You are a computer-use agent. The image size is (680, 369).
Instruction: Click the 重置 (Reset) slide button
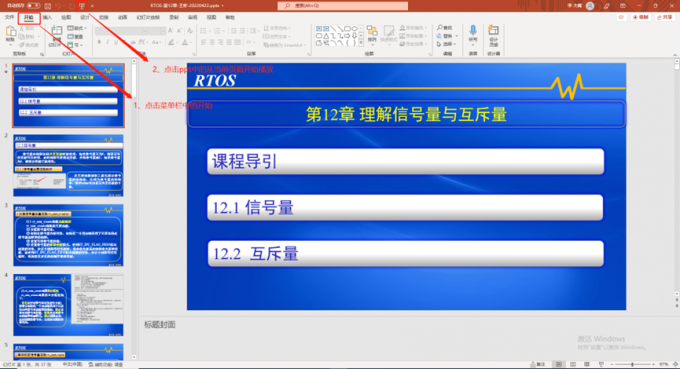point(75,36)
